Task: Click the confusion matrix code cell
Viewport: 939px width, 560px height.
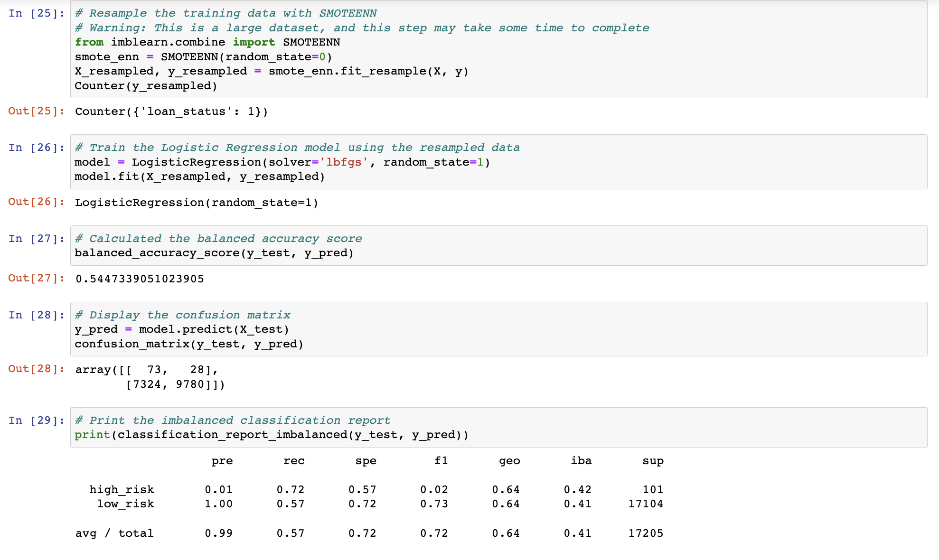Action: 498,329
